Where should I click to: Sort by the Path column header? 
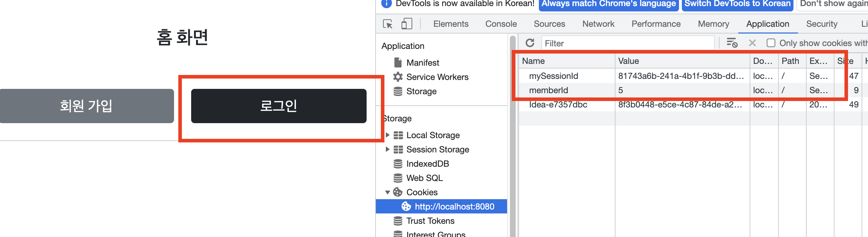(x=792, y=61)
